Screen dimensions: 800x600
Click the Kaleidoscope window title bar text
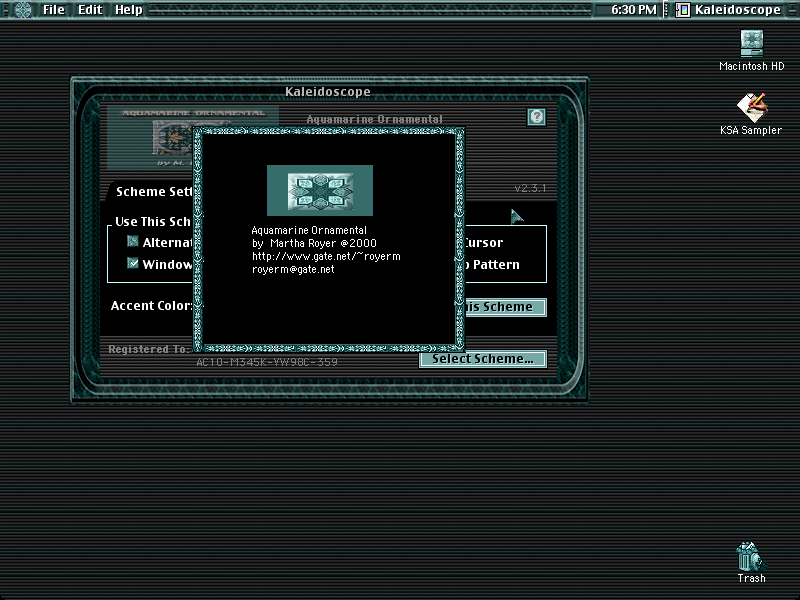(328, 92)
